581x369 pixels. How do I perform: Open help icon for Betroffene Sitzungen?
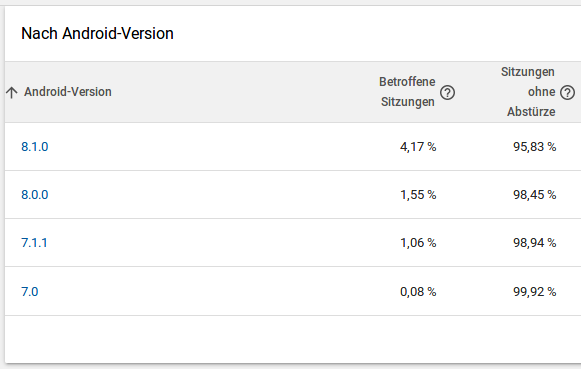tap(447, 92)
